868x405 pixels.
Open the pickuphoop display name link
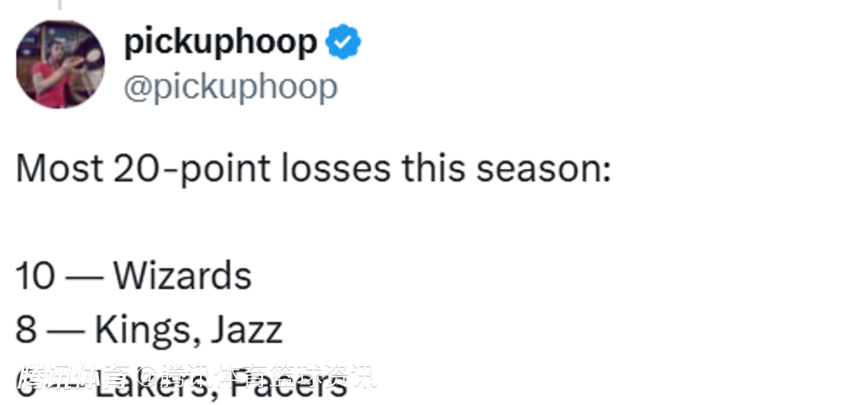pos(220,43)
